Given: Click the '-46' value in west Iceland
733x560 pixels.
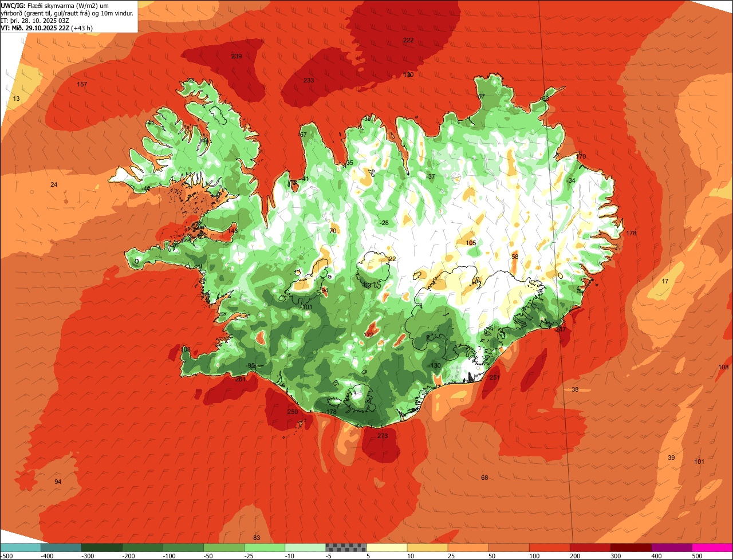Looking at the screenshot, I should coord(147,189).
